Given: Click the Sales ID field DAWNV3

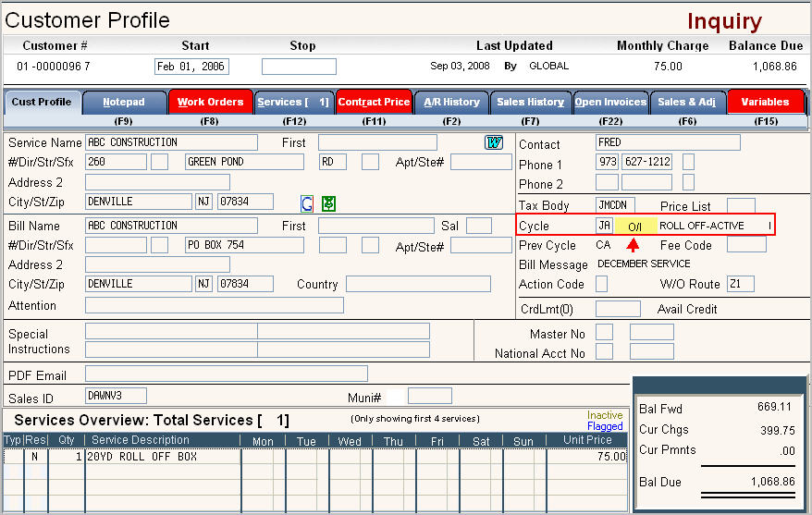Looking at the screenshot, I should pyautogui.click(x=116, y=396).
